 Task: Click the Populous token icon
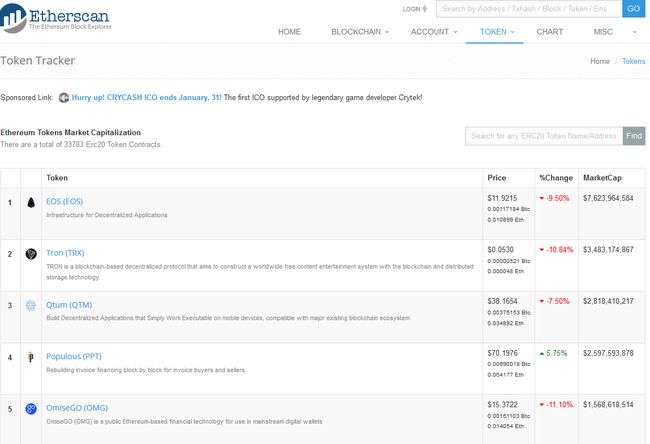pos(31,357)
